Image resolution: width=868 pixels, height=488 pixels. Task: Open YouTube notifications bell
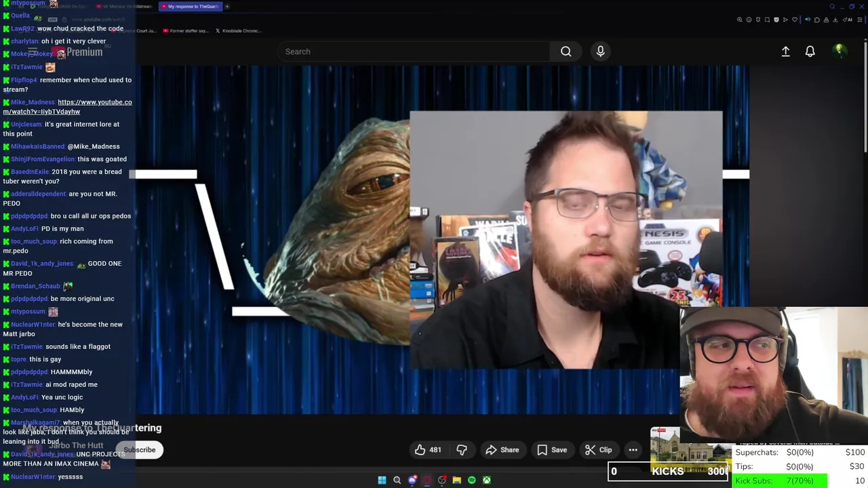(x=810, y=52)
